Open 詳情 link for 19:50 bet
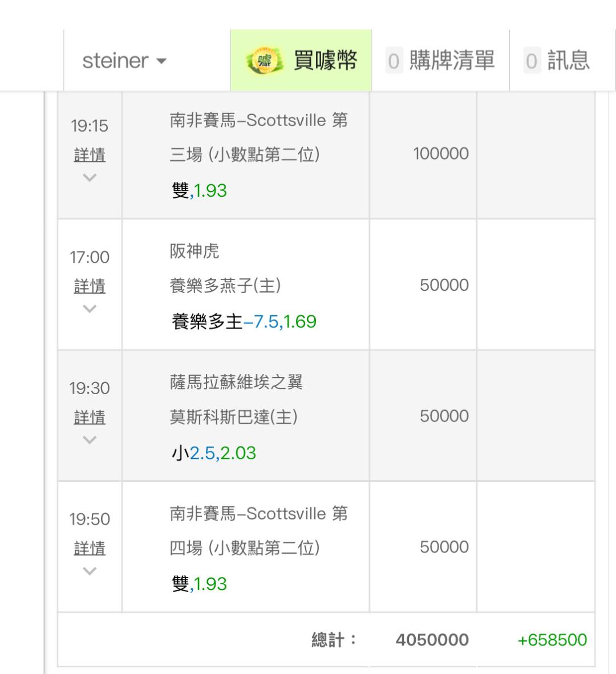The image size is (616, 674). tap(90, 548)
